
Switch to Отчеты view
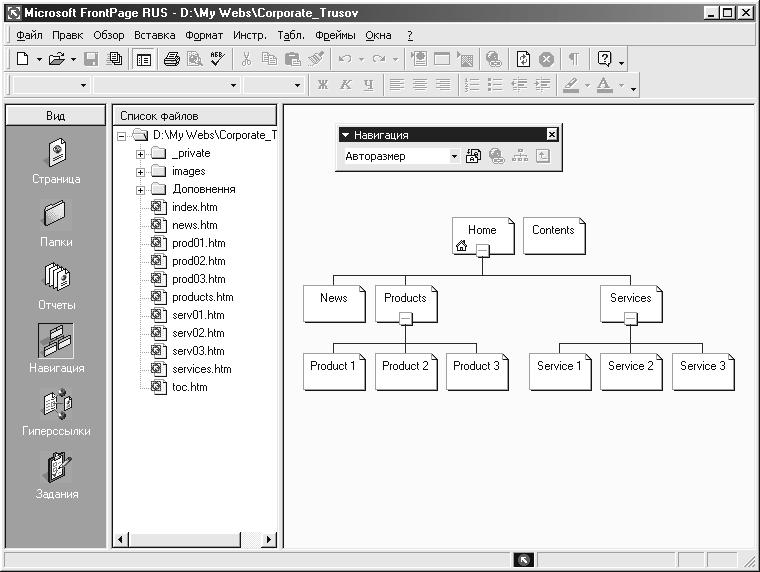(x=57, y=286)
